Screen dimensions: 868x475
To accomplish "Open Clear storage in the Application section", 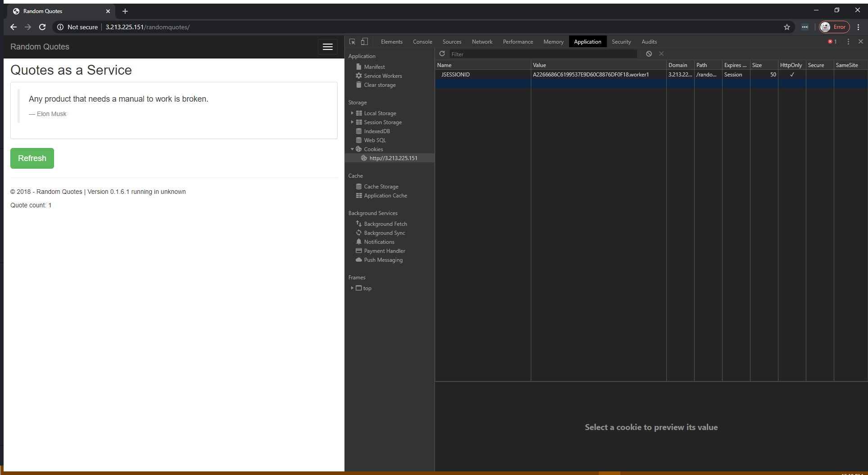I will point(380,85).
